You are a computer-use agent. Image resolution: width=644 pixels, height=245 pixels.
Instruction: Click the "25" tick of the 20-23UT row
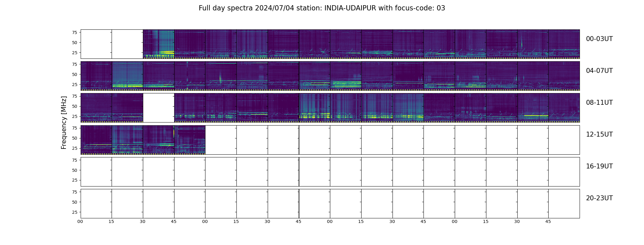pos(75,212)
